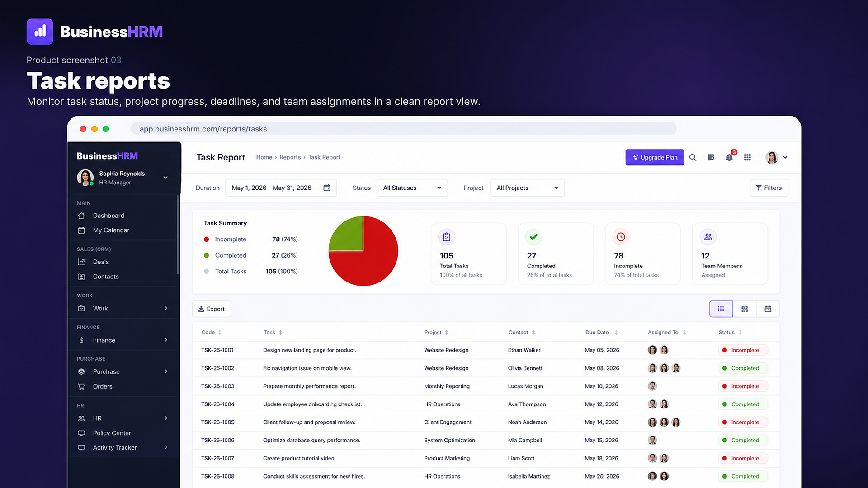This screenshot has height=488, width=868.
Task: Click the BusinessHRM sidebar logo
Action: pyautogui.click(x=107, y=156)
